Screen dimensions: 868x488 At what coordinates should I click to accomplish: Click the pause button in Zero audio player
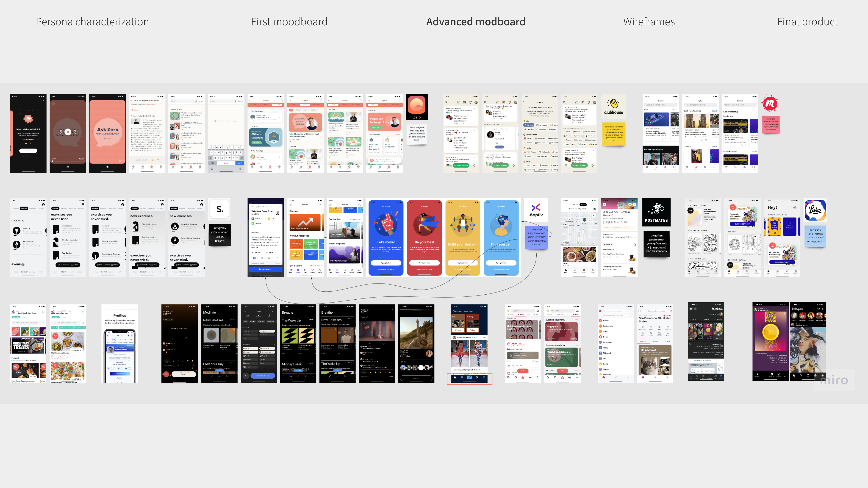tap(68, 132)
